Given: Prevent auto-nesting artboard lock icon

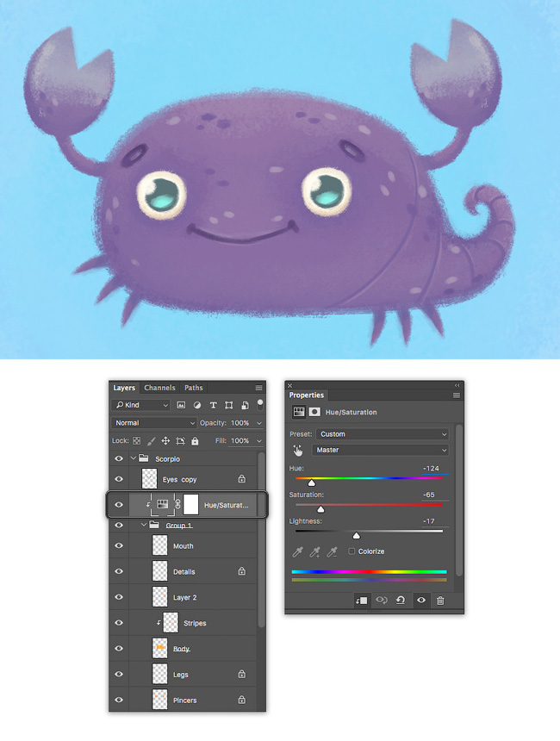Looking at the screenshot, I should point(180,441).
